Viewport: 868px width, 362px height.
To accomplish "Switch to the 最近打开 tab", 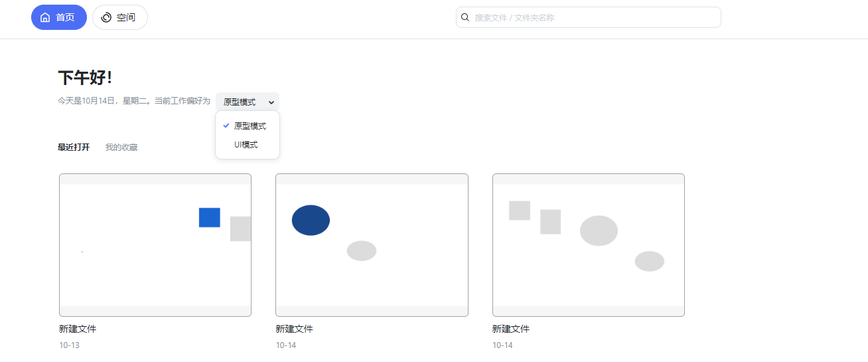I will pyautogui.click(x=74, y=147).
